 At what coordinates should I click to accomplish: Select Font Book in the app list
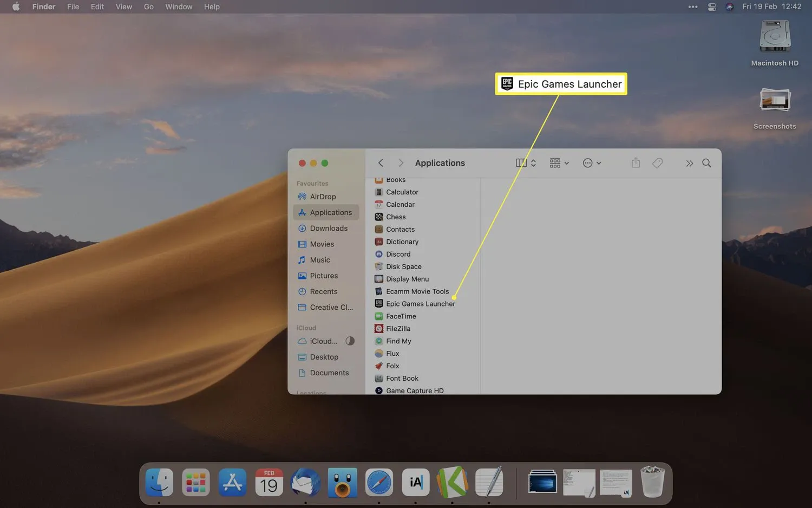397,379
